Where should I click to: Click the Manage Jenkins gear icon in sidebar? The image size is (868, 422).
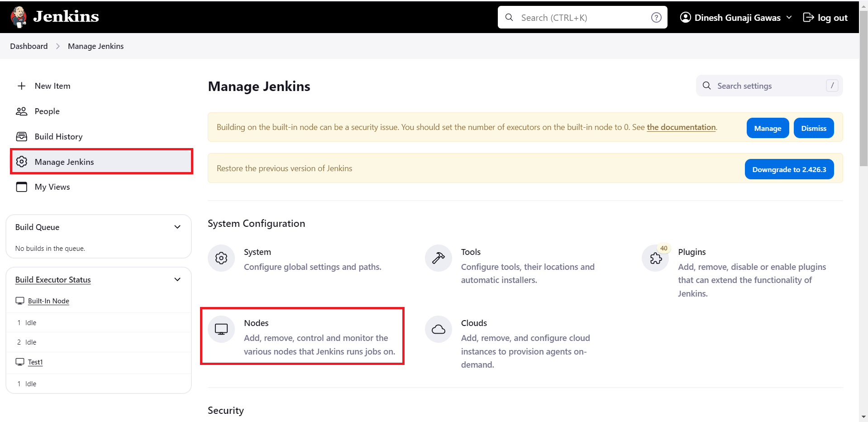21,162
